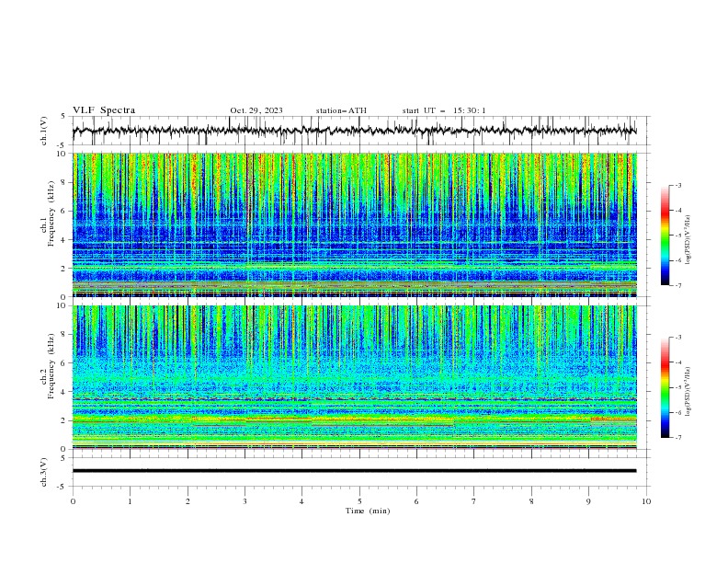The image size is (728, 563).
Task: Click the '3' tick on the time axis
Action: (245, 501)
